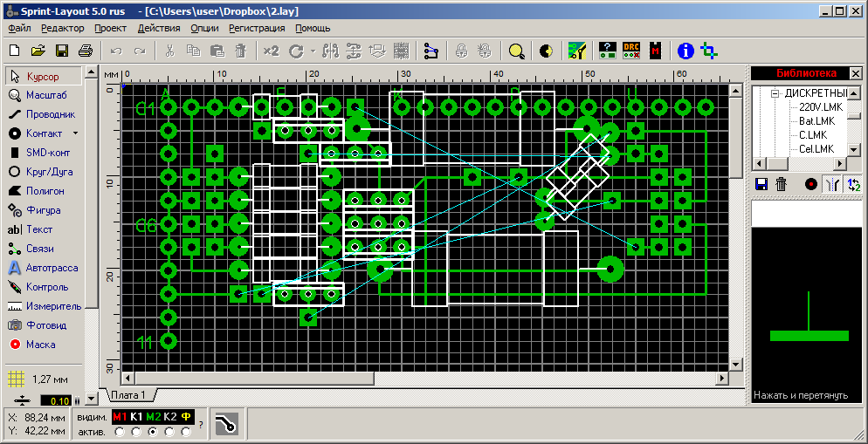Click the yellow magnifier zoom icon
This screenshot has width=868, height=444.
tap(516, 51)
